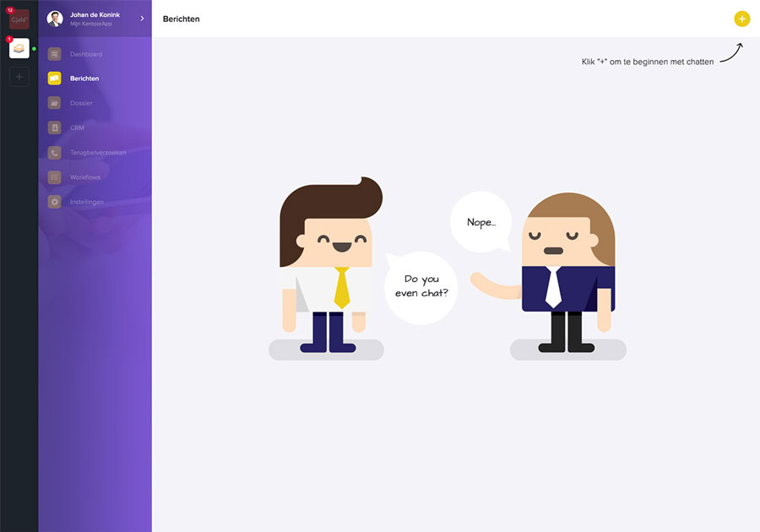Click the CRM contact book icon
Viewport: 760px width, 532px height.
[x=54, y=128]
